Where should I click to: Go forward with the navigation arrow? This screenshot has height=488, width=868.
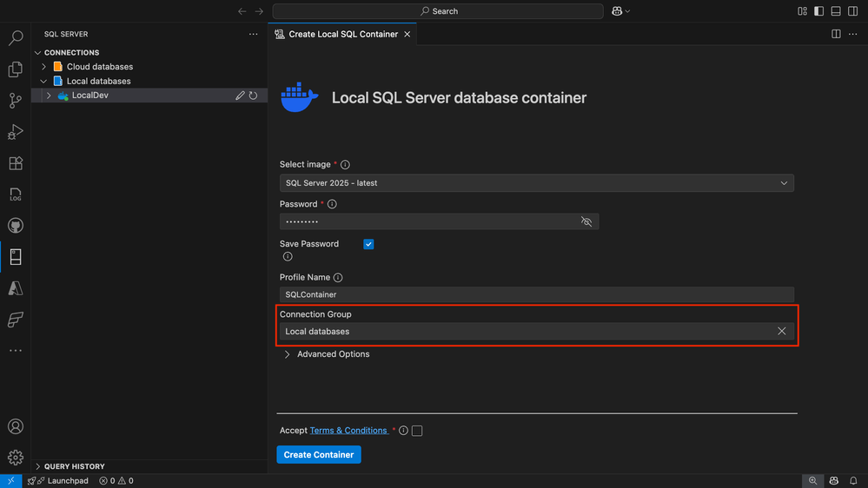pos(259,11)
